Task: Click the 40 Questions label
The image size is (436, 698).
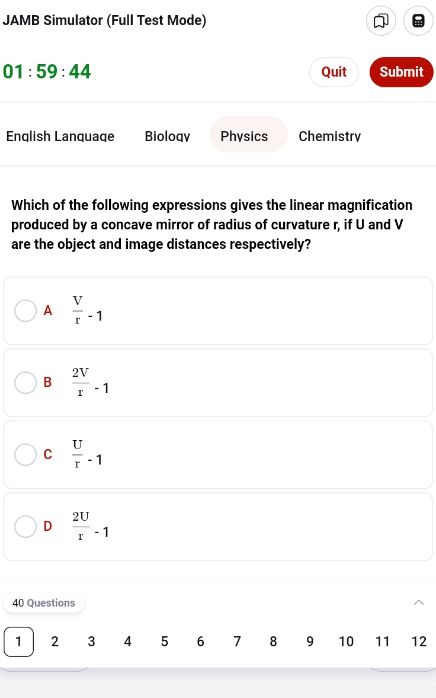Action: tap(44, 603)
